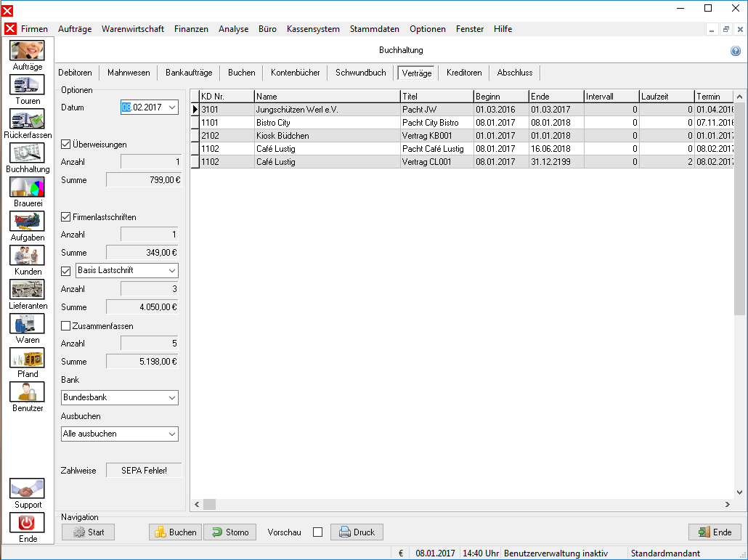The image size is (748, 560).
Task: Check the Vorschau checkbox
Action: click(x=317, y=532)
